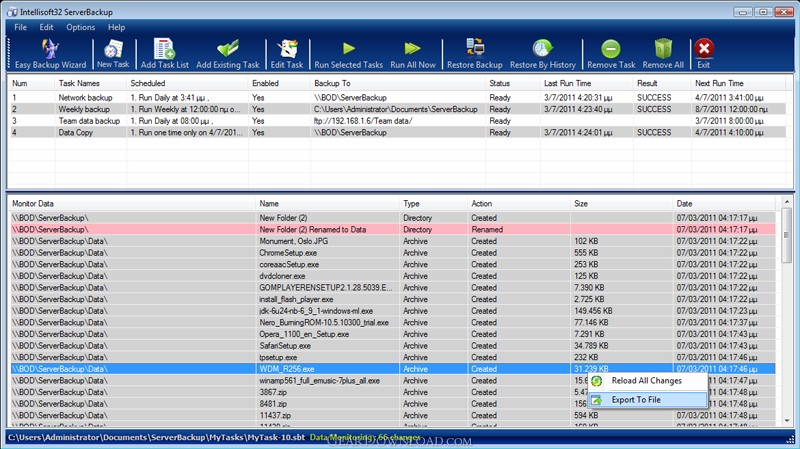Open Add Task List
Viewport: 800px width, 449px height.
pos(164,54)
